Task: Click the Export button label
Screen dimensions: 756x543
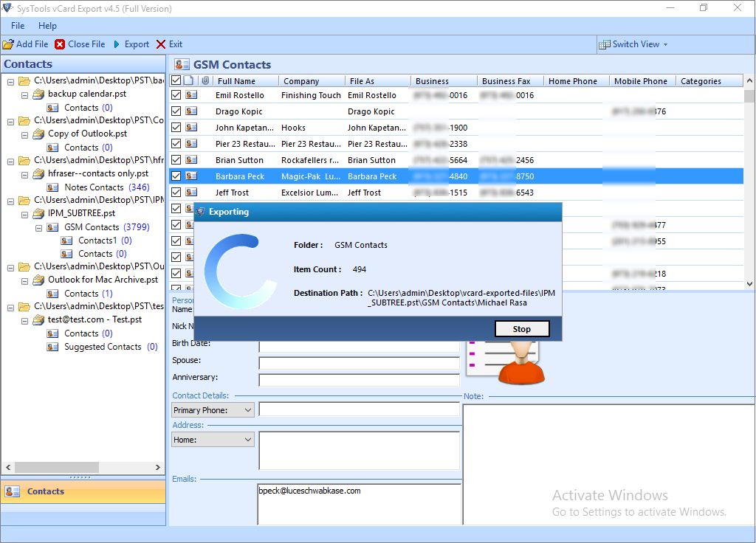Action: click(x=137, y=44)
